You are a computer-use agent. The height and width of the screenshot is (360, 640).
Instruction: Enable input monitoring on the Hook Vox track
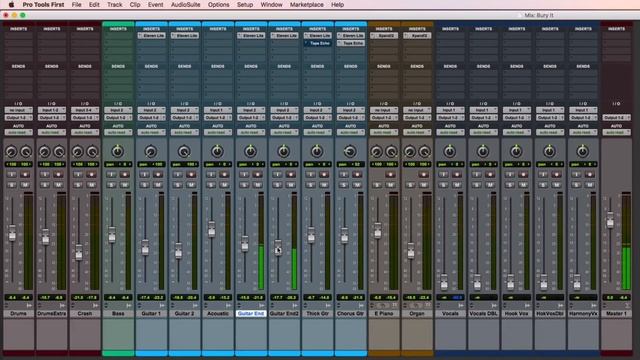click(510, 175)
